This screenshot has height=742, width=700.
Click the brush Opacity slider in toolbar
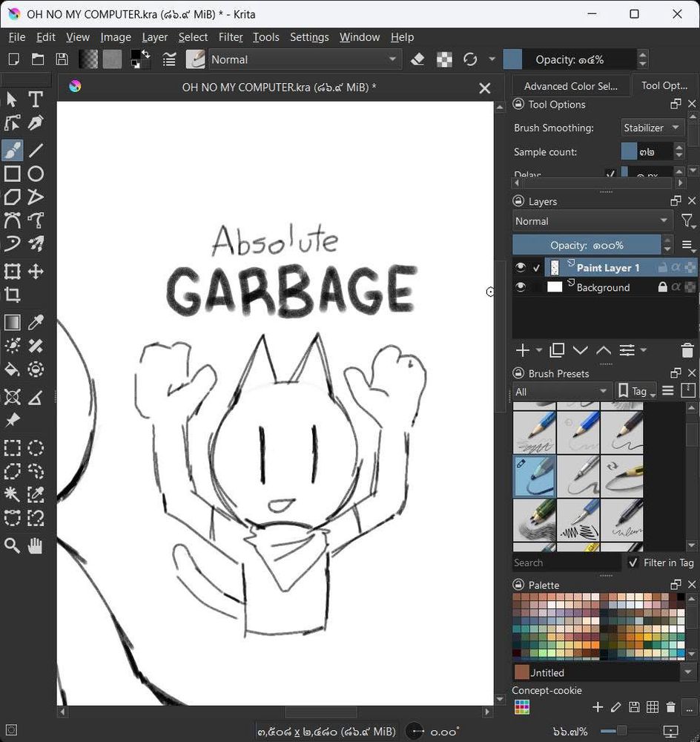click(570, 59)
